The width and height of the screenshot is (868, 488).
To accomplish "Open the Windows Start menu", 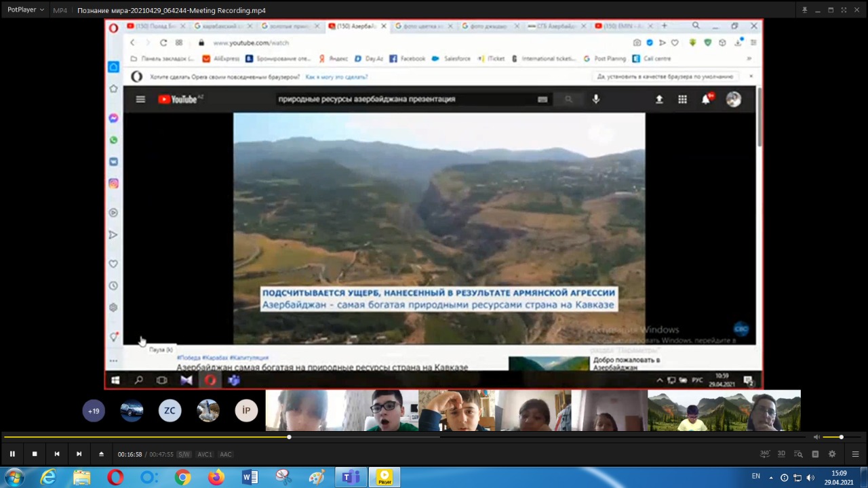I will click(14, 478).
